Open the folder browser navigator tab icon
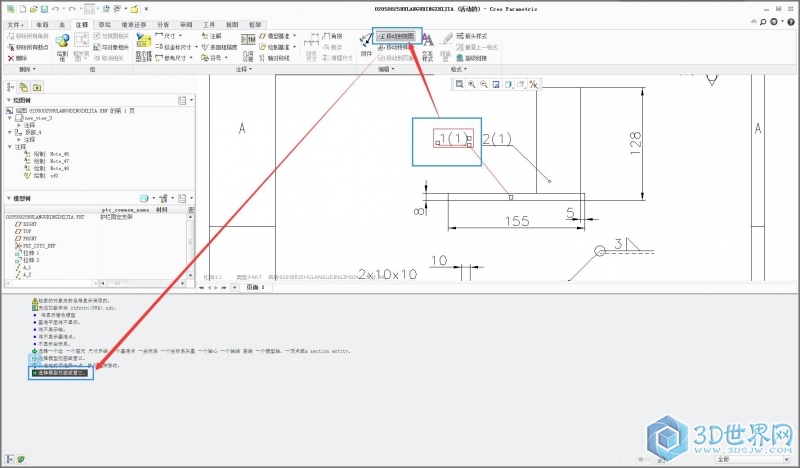Screen dimensions: 800x468 pyautogui.click(x=37, y=87)
